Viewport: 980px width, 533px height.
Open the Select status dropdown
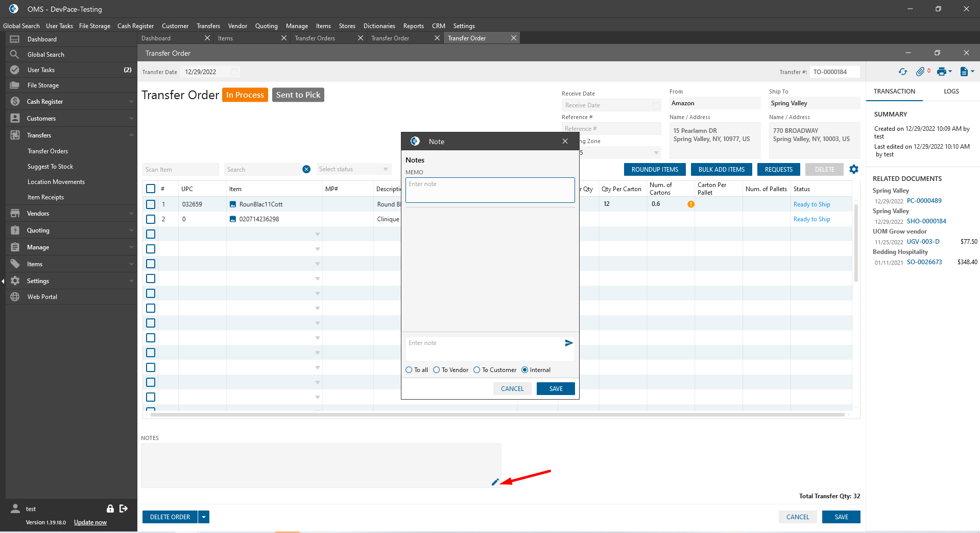click(x=354, y=169)
